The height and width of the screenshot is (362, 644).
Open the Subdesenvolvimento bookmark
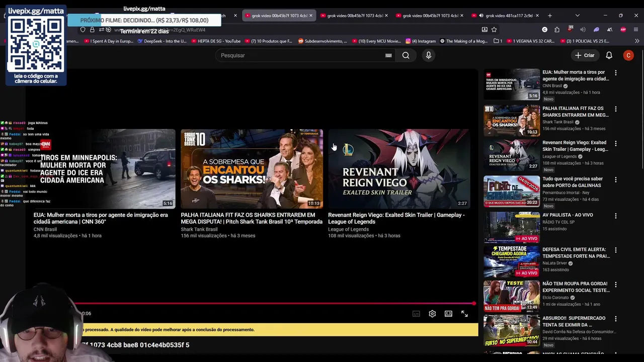click(x=323, y=41)
